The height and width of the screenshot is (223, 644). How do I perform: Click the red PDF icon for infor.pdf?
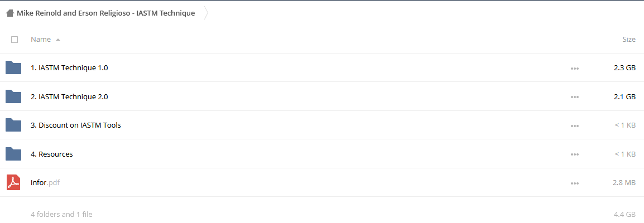13,182
